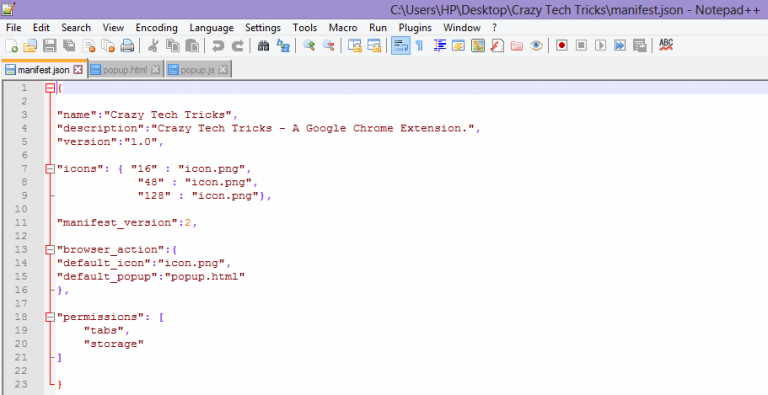Switch to the popup.html tab
Image resolution: width=768 pixels, height=395 pixels.
coord(125,70)
